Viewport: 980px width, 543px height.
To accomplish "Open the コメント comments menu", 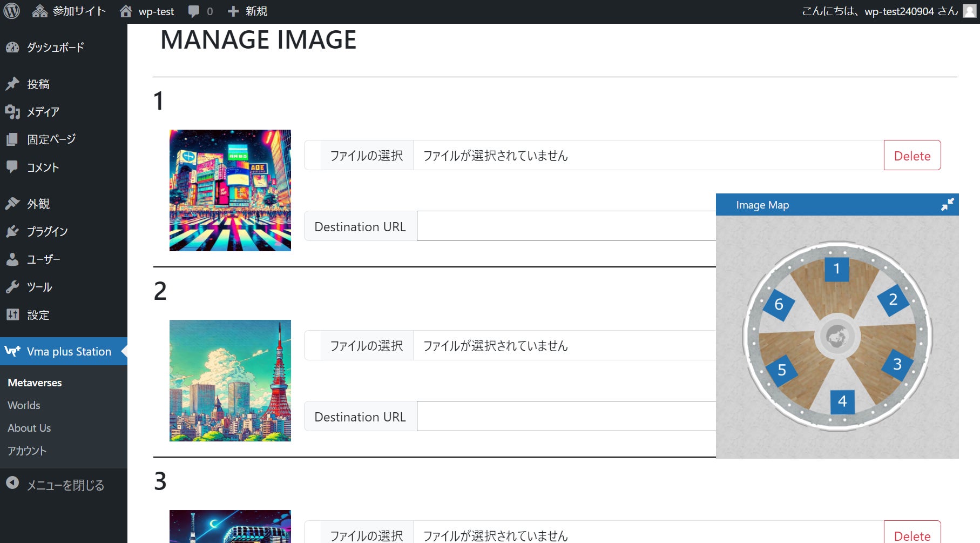I will pos(64,167).
